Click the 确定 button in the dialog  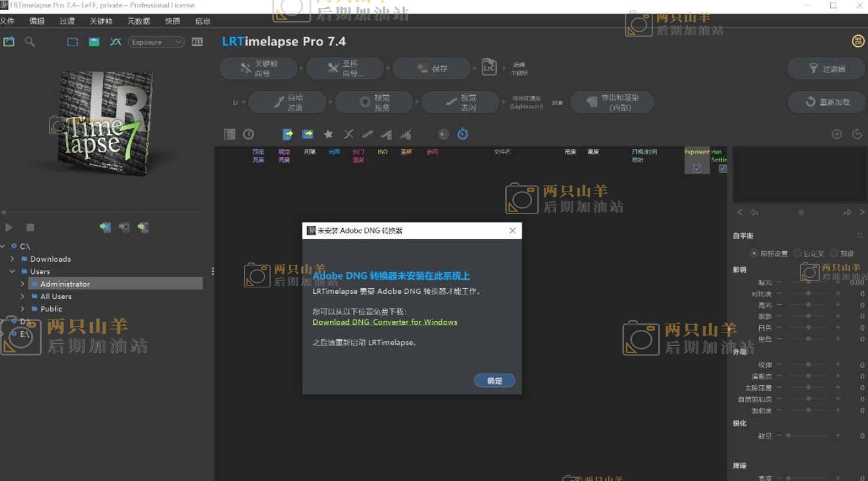point(494,381)
